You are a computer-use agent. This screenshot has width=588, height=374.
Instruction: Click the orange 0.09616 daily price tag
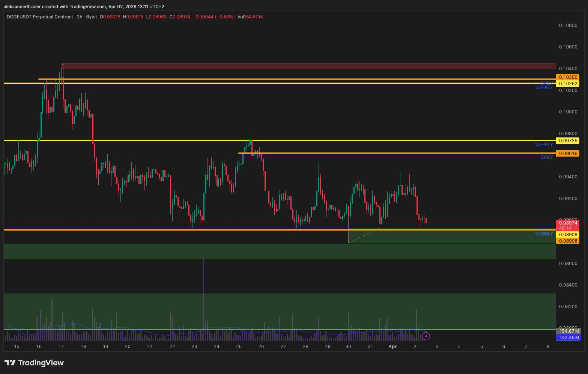pyautogui.click(x=568, y=154)
